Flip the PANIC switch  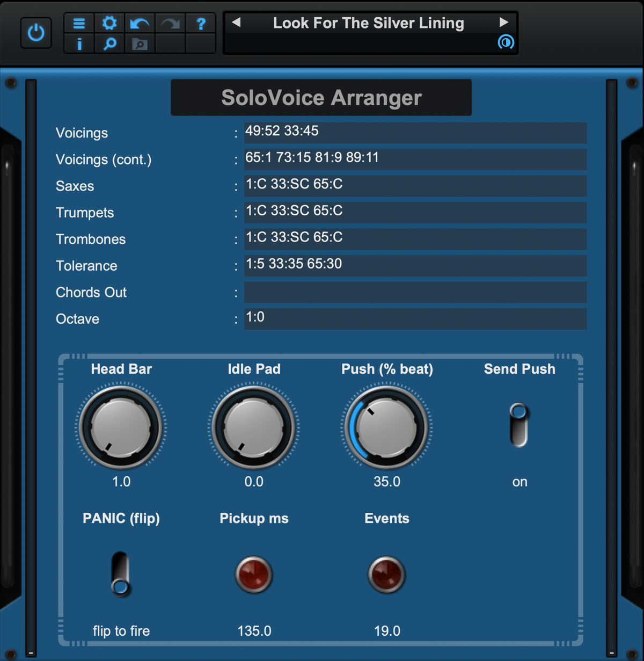point(120,574)
